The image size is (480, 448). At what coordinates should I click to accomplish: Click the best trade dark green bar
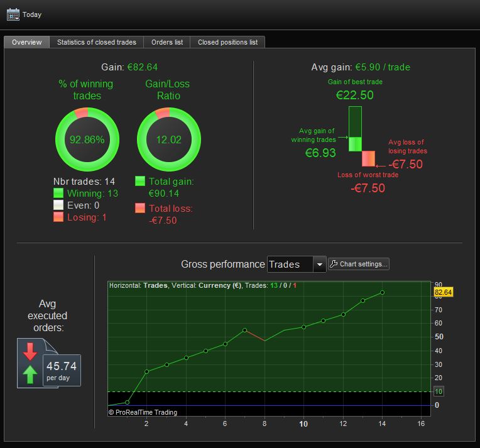point(355,121)
